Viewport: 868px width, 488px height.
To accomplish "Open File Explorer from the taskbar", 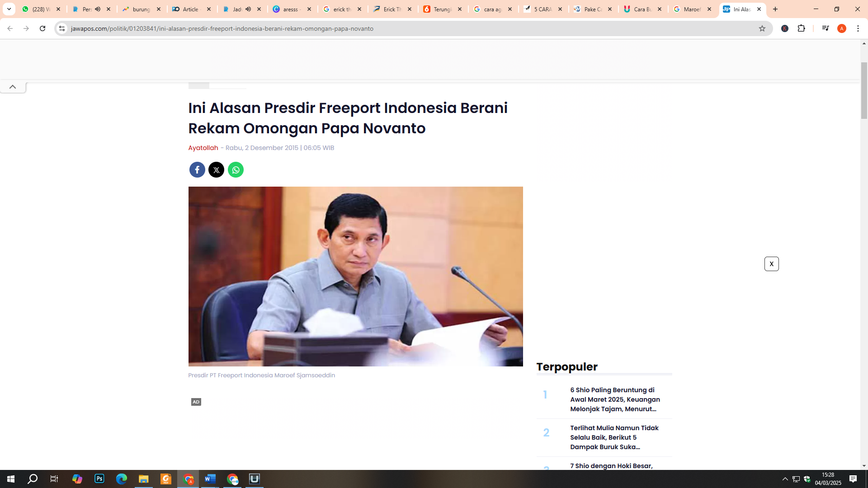I will coord(144,479).
